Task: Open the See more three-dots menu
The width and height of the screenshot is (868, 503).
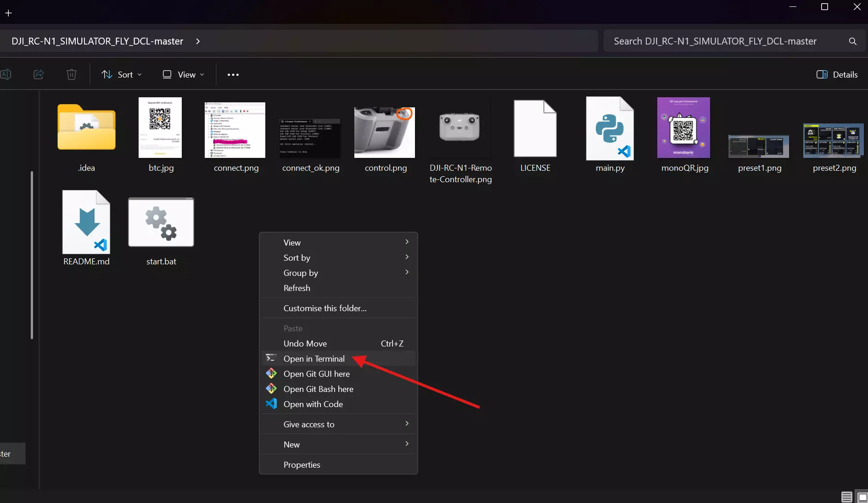Action: (x=233, y=74)
